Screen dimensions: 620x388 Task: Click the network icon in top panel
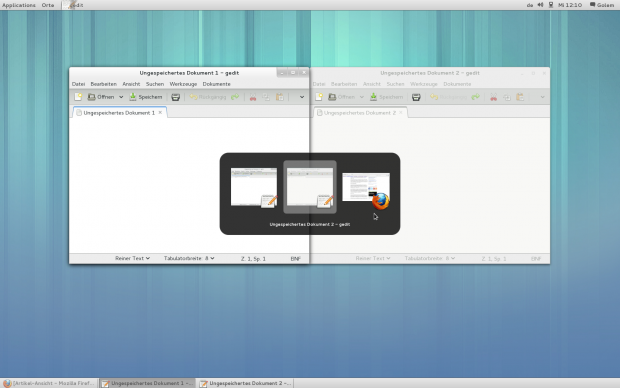pyautogui.click(x=551, y=5)
